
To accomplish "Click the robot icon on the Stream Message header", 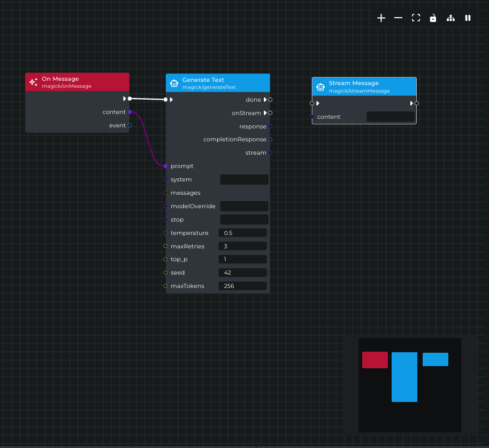I will click(320, 87).
